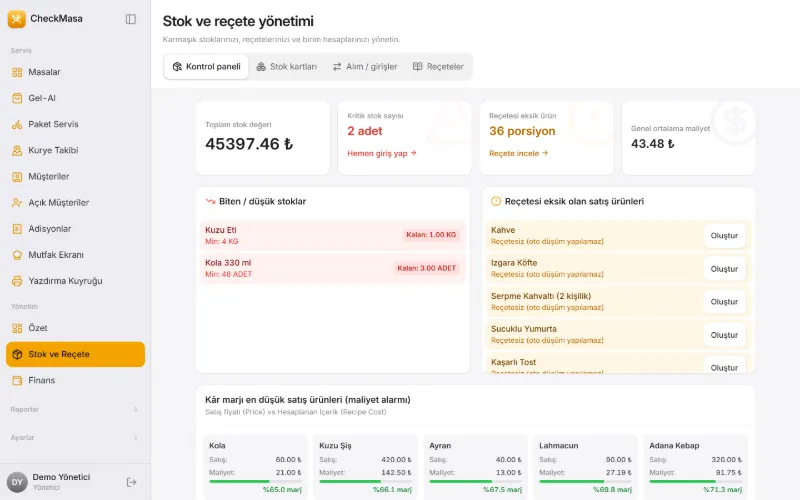Image resolution: width=800 pixels, height=500 pixels.
Task: Click the 2 adet critical stock value
Action: point(365,132)
